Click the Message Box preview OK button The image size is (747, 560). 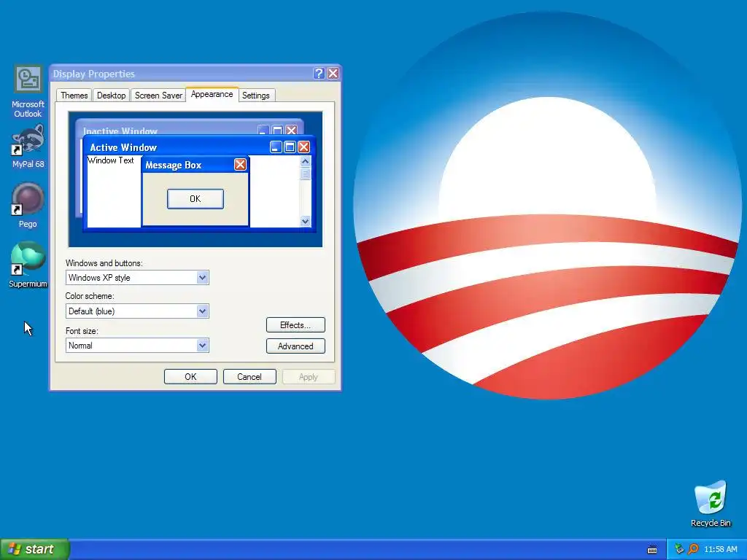pos(196,198)
